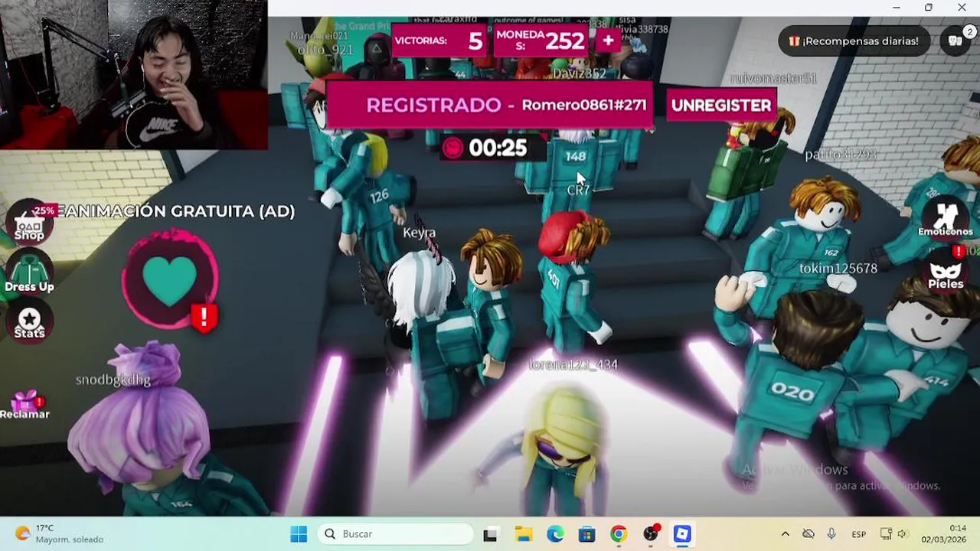
Task: Click the VICTORIAS counter
Action: (x=440, y=40)
